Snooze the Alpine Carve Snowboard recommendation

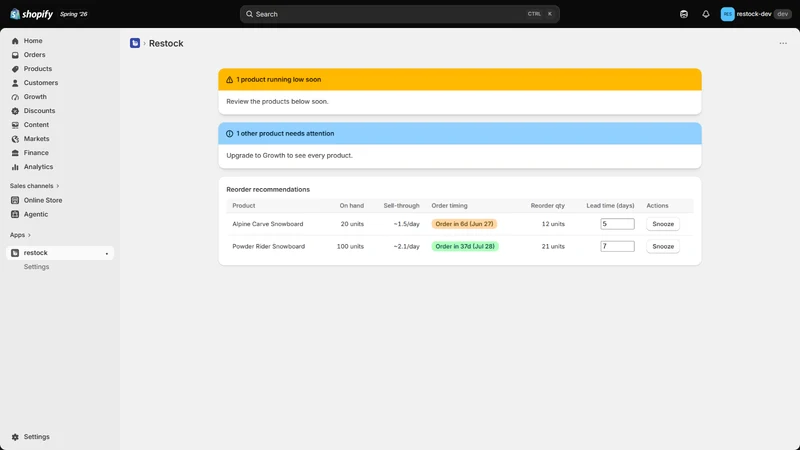[x=663, y=224]
